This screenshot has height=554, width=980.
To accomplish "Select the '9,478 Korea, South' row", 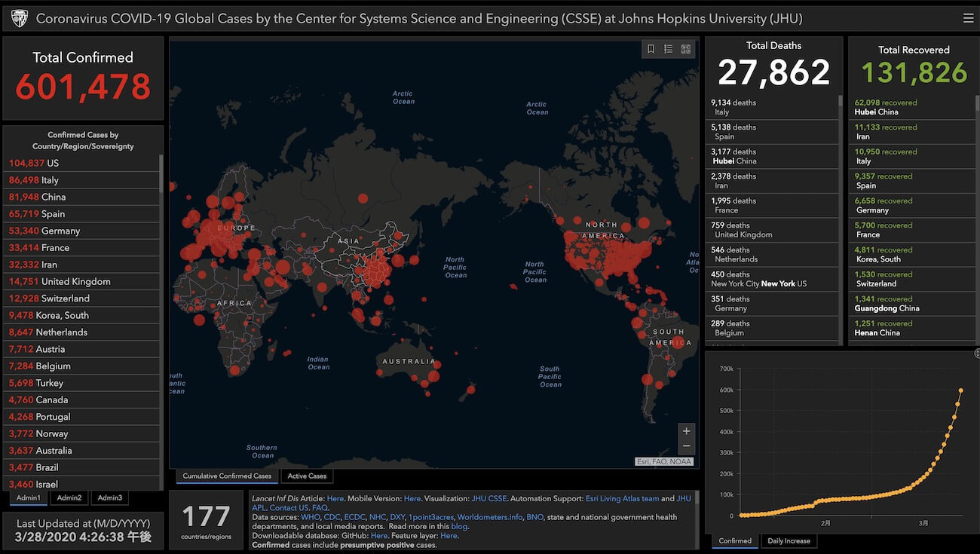I will pos(83,315).
